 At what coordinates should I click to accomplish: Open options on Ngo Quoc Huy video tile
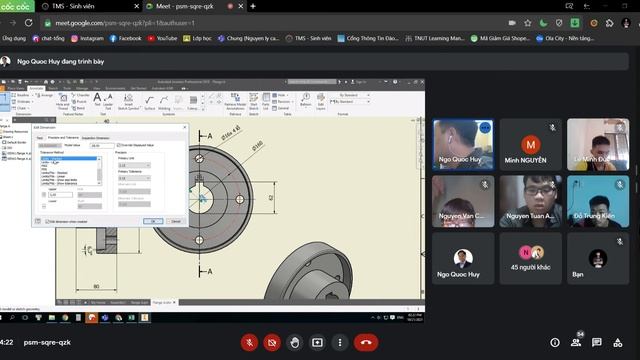tap(485, 128)
